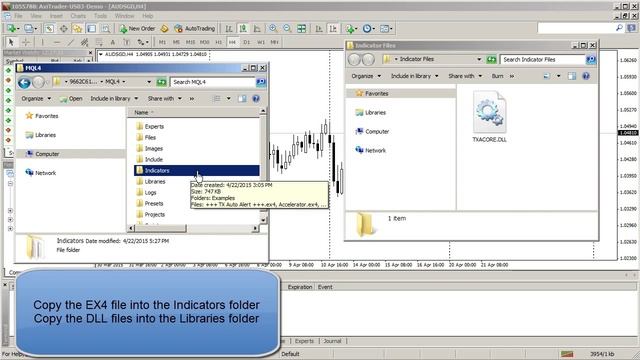This screenshot has width=640, height=360.
Task: Open the Indicators list dropdown icon
Action: point(351,29)
